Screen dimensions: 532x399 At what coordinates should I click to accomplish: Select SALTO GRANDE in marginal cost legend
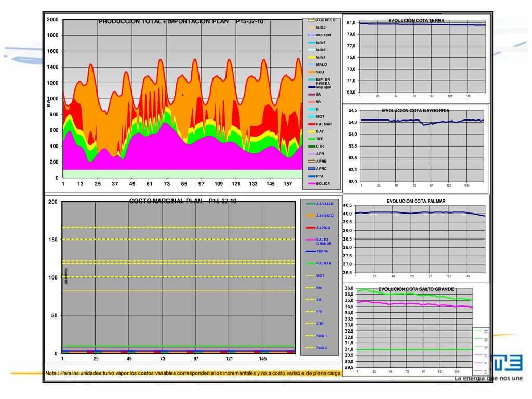point(318,242)
